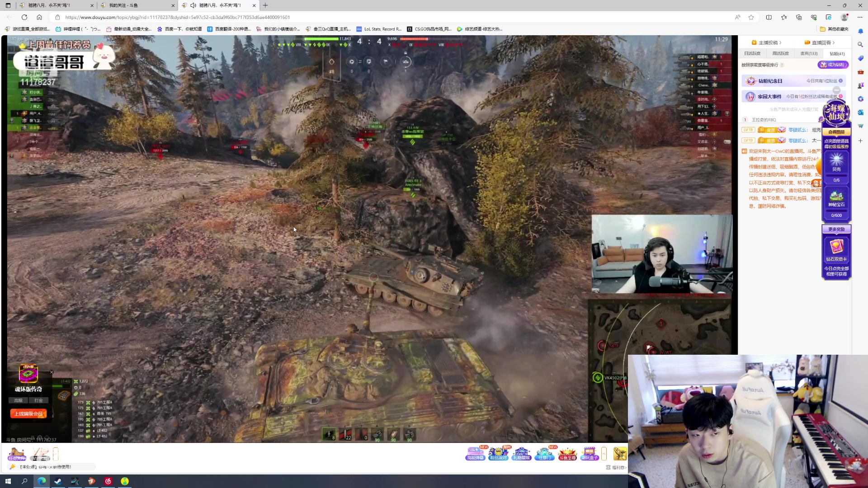Image resolution: width=868 pixels, height=488 pixels.
Task: Open the 任务大厅 task hall icon
Action: pos(17,453)
